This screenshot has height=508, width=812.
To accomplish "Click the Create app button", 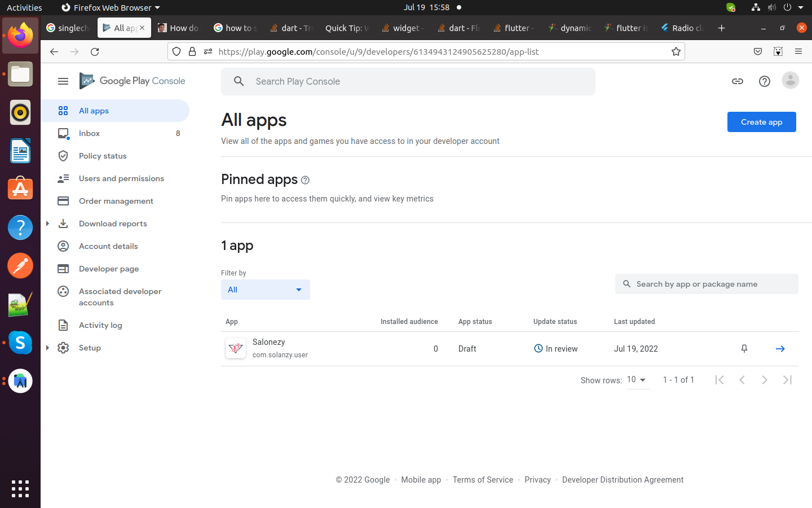I will 762,122.
